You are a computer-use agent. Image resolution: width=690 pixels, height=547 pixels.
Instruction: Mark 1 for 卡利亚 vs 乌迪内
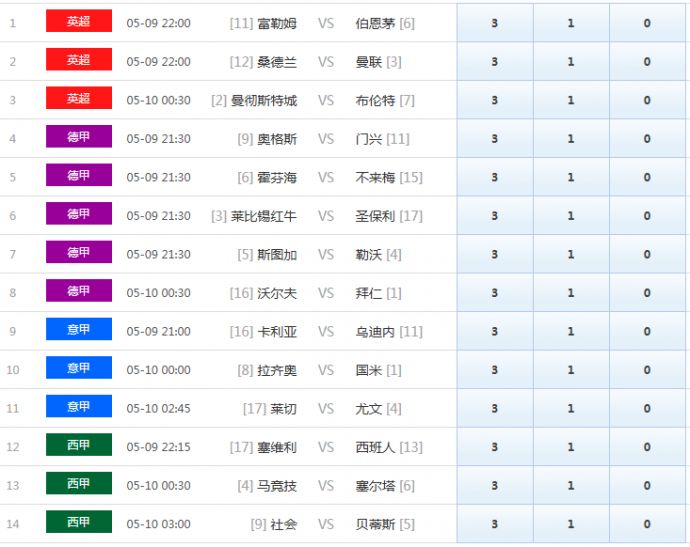[x=571, y=331]
